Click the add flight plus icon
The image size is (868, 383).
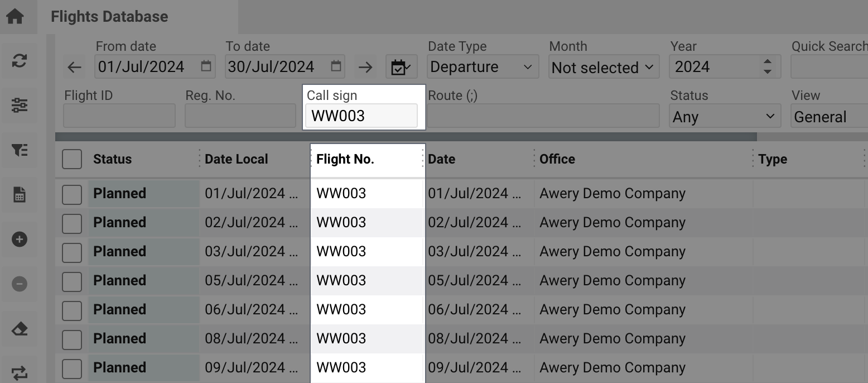(20, 240)
